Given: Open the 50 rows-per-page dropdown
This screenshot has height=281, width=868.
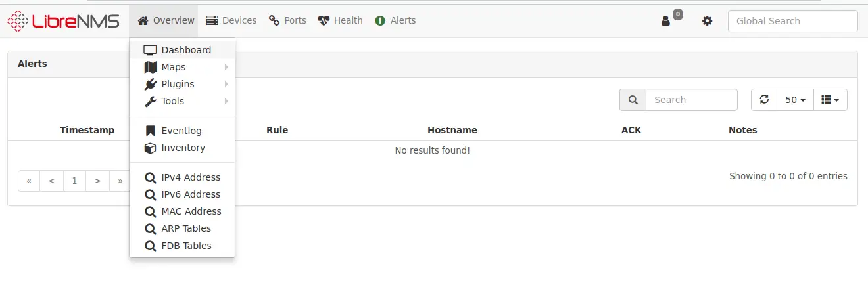Looking at the screenshot, I should click(795, 100).
